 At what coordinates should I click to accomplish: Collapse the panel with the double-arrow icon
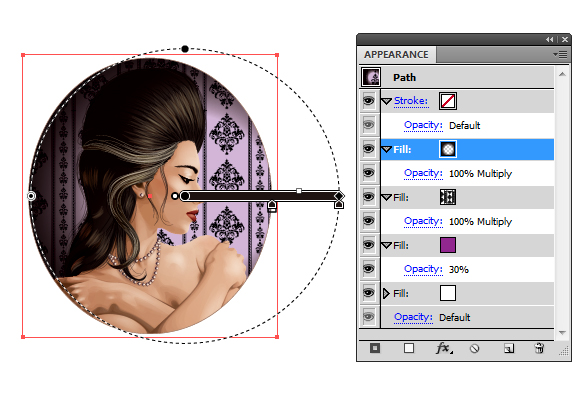pyautogui.click(x=550, y=39)
